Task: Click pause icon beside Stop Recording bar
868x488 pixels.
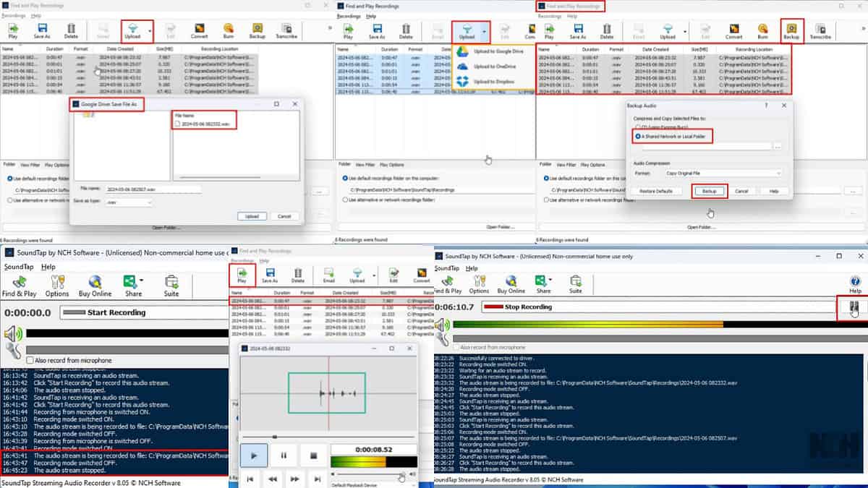Action: click(851, 308)
